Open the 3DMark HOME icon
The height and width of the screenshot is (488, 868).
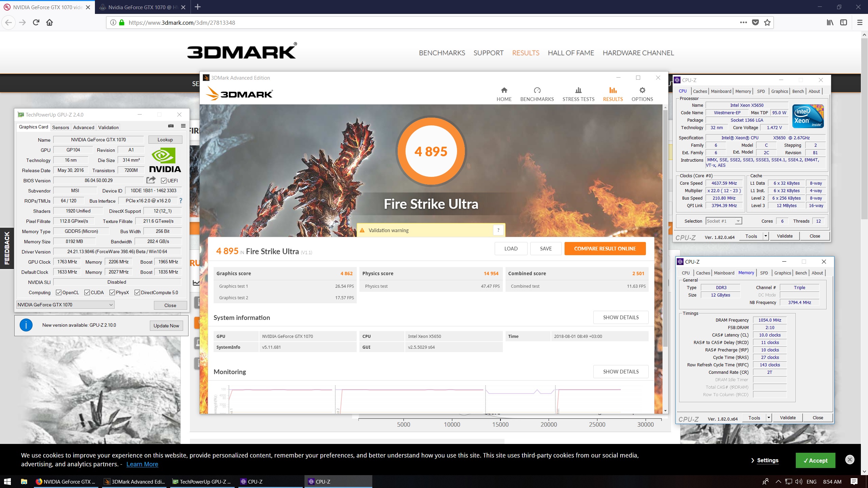(504, 90)
